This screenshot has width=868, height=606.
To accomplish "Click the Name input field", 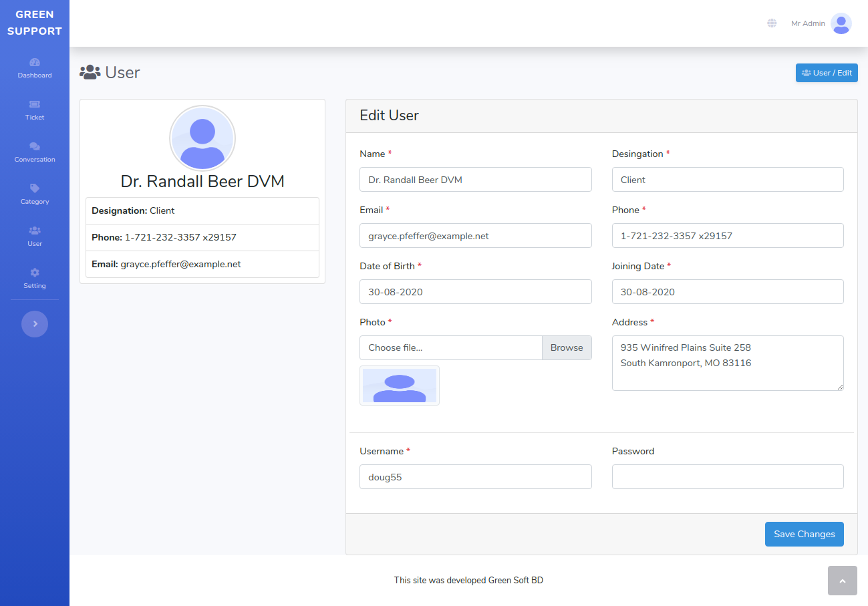I will (x=475, y=180).
